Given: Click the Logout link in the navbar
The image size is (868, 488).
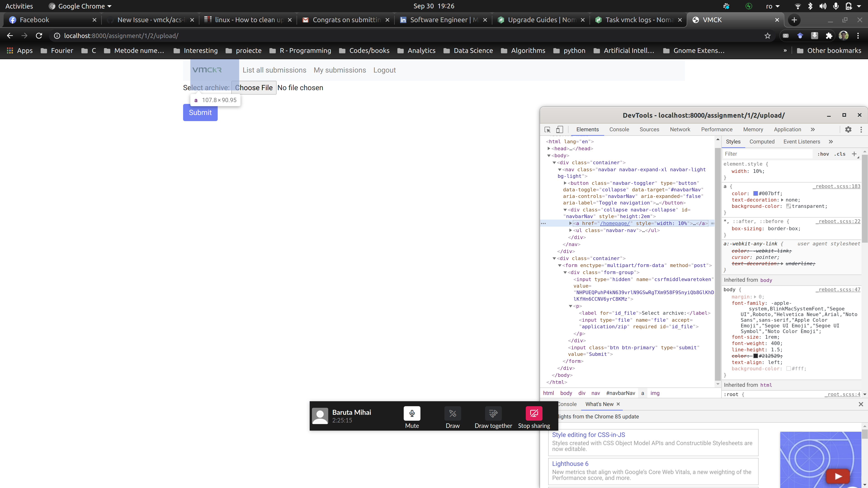Looking at the screenshot, I should [x=384, y=70].
